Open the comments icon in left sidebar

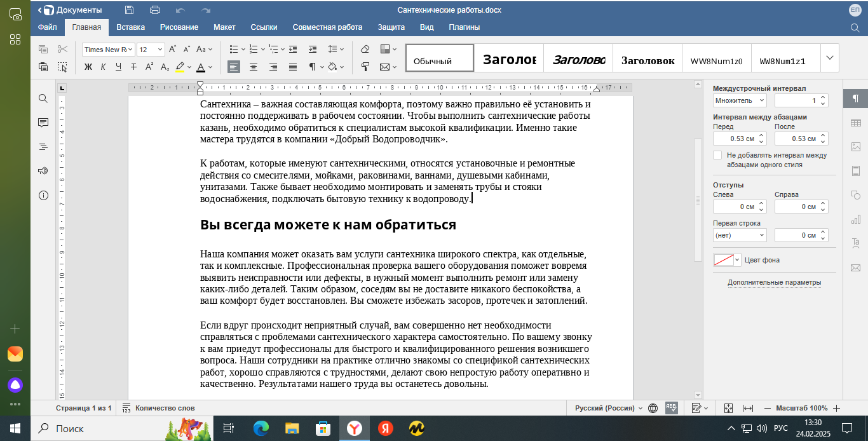tap(43, 123)
